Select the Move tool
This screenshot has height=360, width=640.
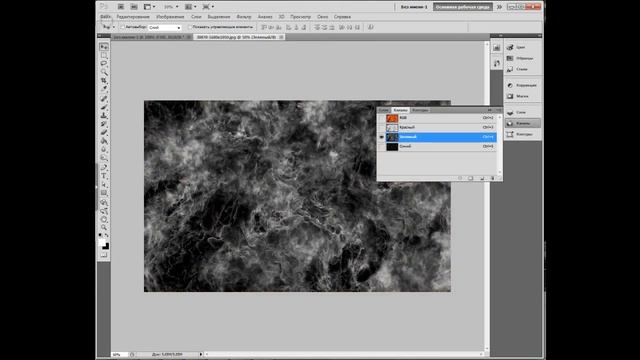104,47
